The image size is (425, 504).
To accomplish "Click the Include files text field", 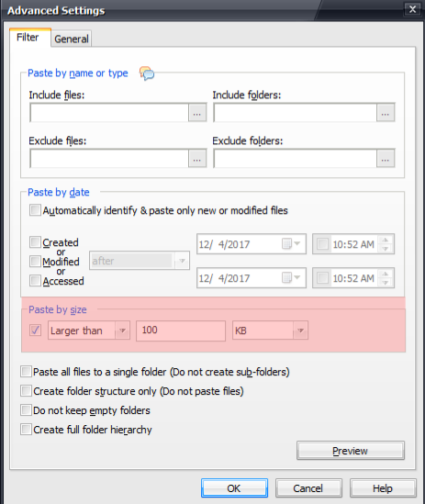I will click(109, 113).
